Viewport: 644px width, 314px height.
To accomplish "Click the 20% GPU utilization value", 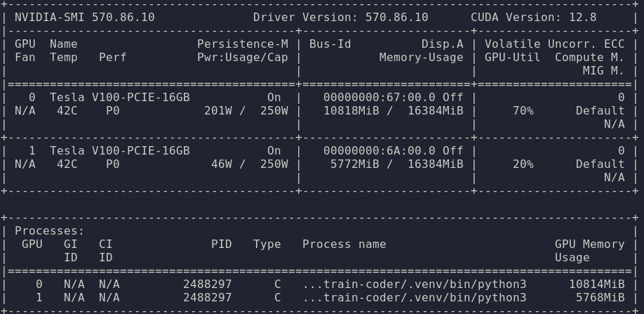I will (x=523, y=164).
